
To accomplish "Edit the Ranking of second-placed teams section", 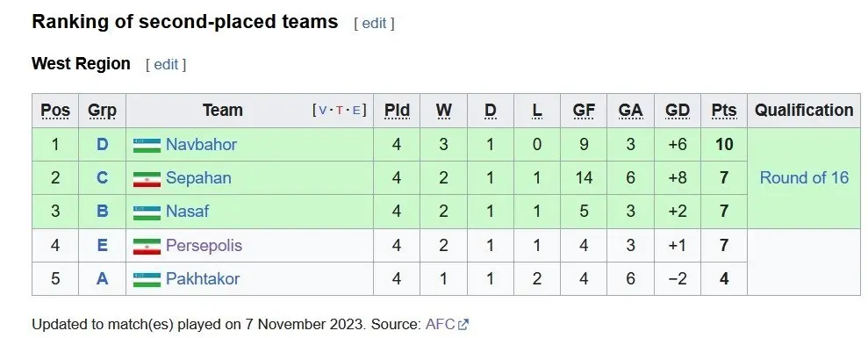I will pyautogui.click(x=374, y=24).
